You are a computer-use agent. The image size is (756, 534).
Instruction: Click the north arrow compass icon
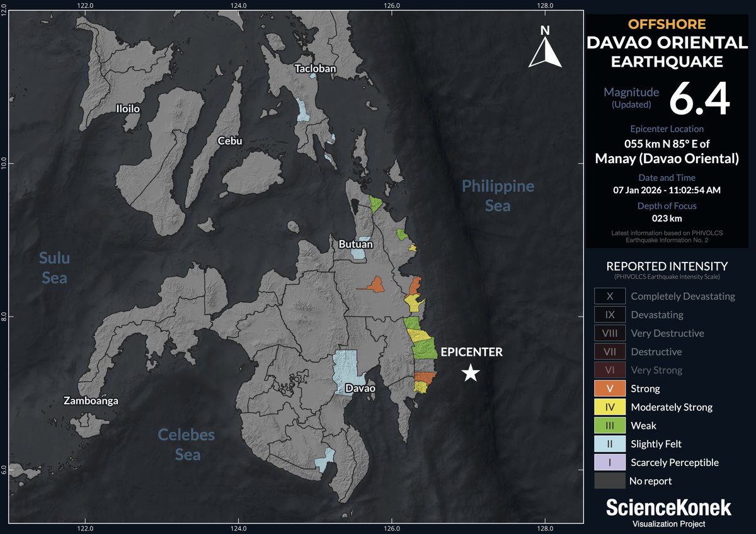545,47
